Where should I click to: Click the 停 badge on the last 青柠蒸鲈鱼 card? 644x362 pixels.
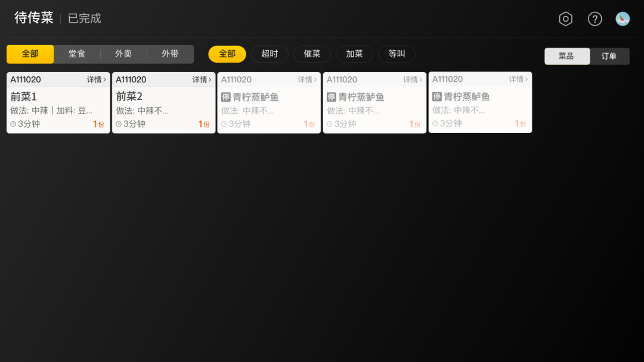[x=437, y=97]
